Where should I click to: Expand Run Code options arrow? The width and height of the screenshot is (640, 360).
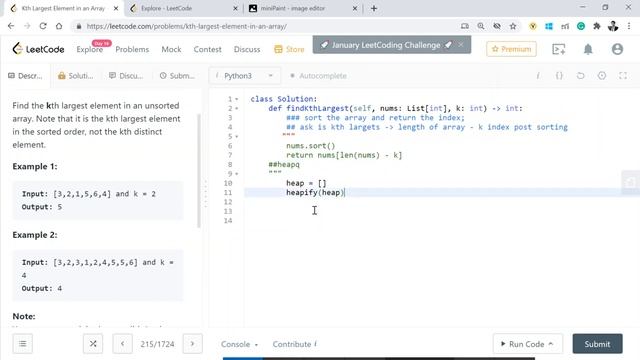point(551,344)
